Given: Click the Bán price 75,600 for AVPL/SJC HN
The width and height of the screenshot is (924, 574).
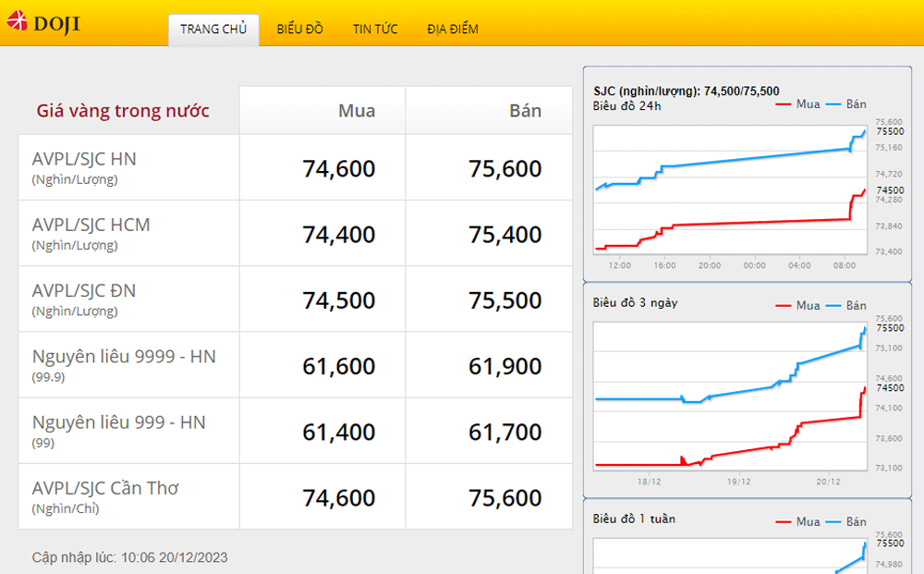Looking at the screenshot, I should tap(505, 169).
